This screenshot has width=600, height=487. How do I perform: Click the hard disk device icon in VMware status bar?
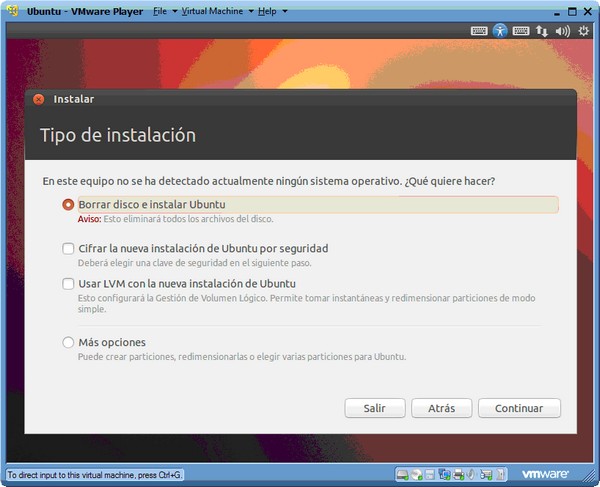402,475
